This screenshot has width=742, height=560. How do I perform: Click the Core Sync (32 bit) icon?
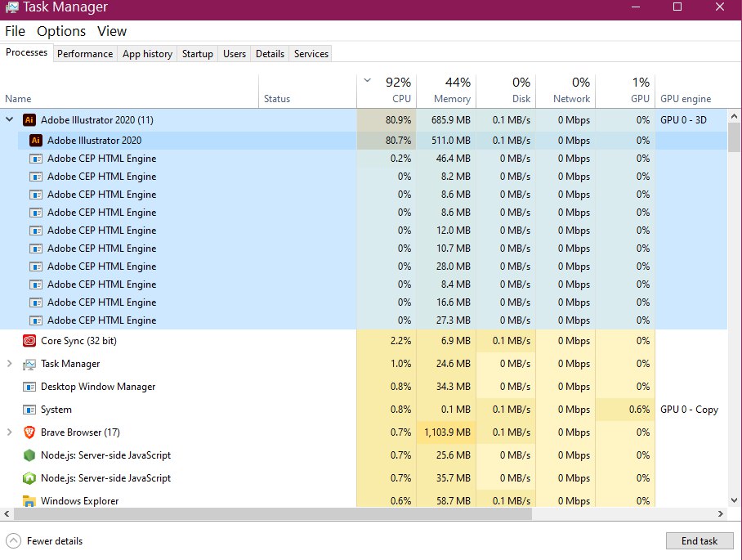click(x=29, y=341)
